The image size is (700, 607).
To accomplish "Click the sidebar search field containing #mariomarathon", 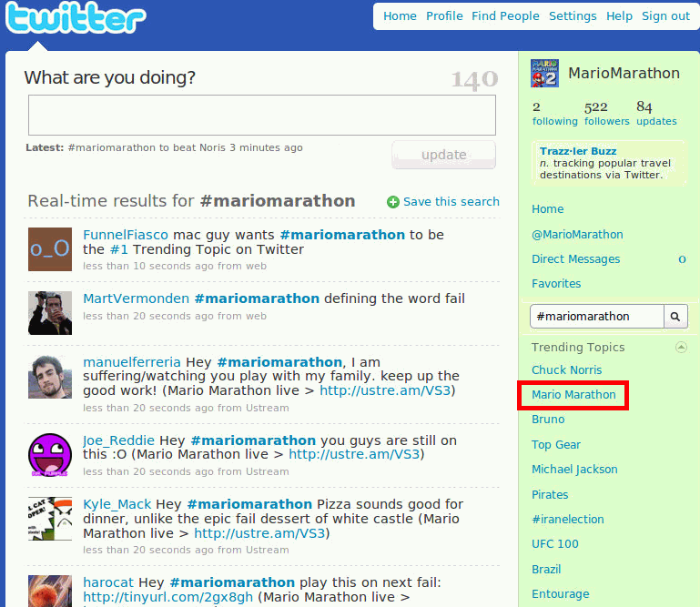I will point(597,317).
